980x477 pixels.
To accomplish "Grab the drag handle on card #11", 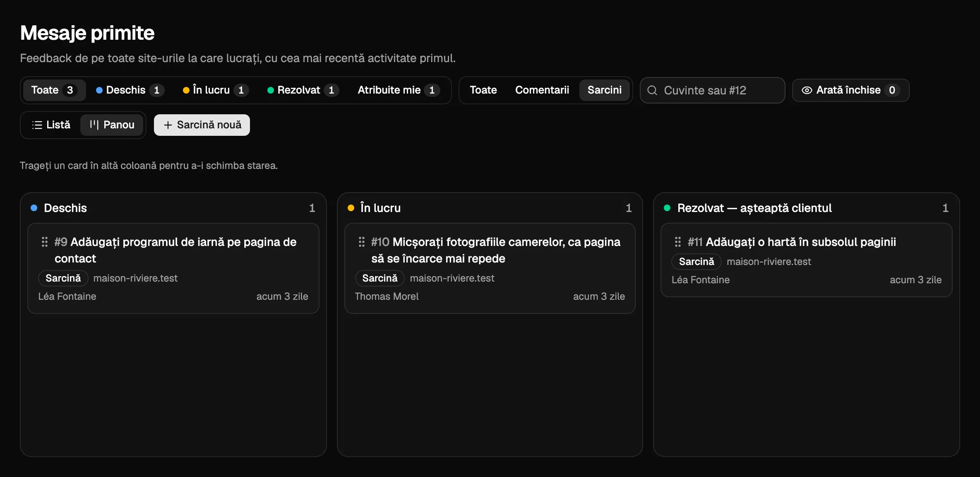I will tap(677, 242).
